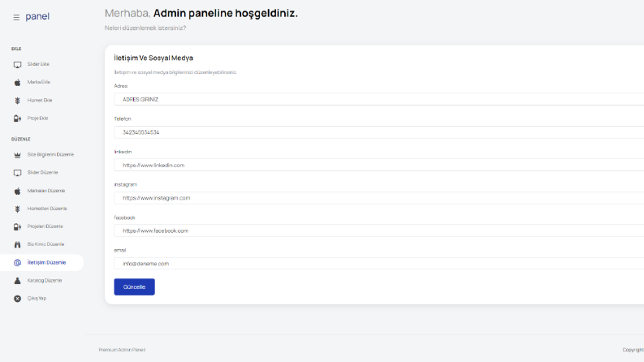Click the Proje Ekle fuel icon
This screenshot has width=644, height=362.
(17, 119)
